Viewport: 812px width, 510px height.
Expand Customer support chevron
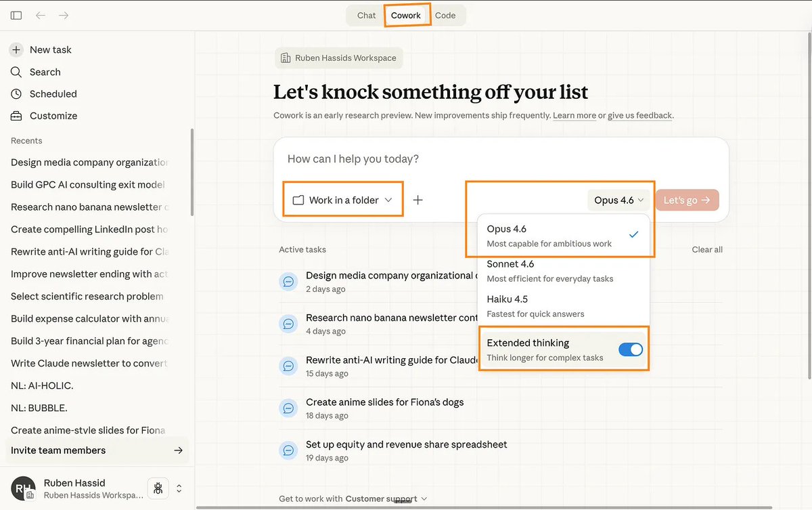(424, 498)
